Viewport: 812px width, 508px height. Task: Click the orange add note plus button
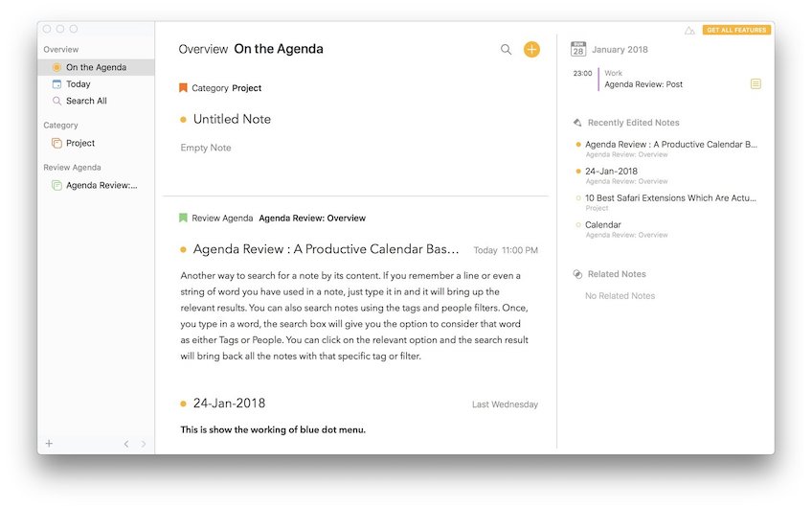pyautogui.click(x=531, y=50)
